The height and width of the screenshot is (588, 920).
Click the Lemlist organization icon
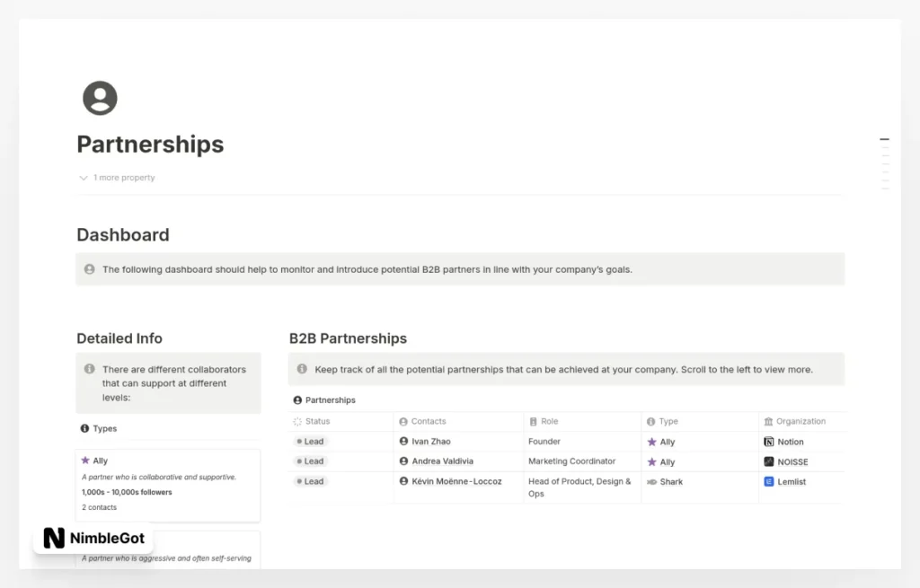768,481
